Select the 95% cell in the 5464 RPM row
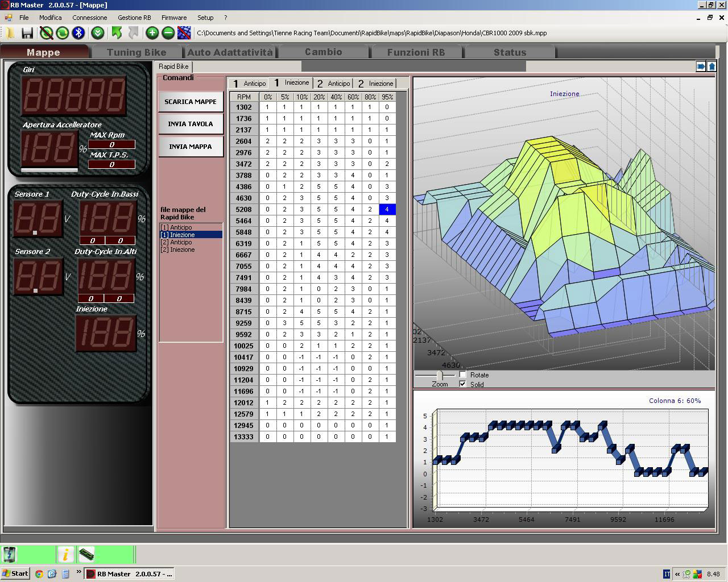Viewport: 728px width, 582px height. (387, 221)
